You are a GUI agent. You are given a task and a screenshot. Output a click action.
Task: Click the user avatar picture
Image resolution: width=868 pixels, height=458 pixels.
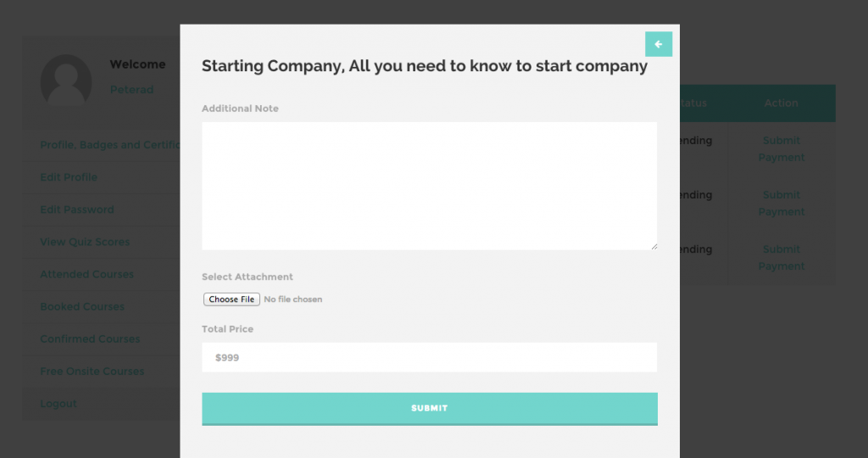click(66, 80)
